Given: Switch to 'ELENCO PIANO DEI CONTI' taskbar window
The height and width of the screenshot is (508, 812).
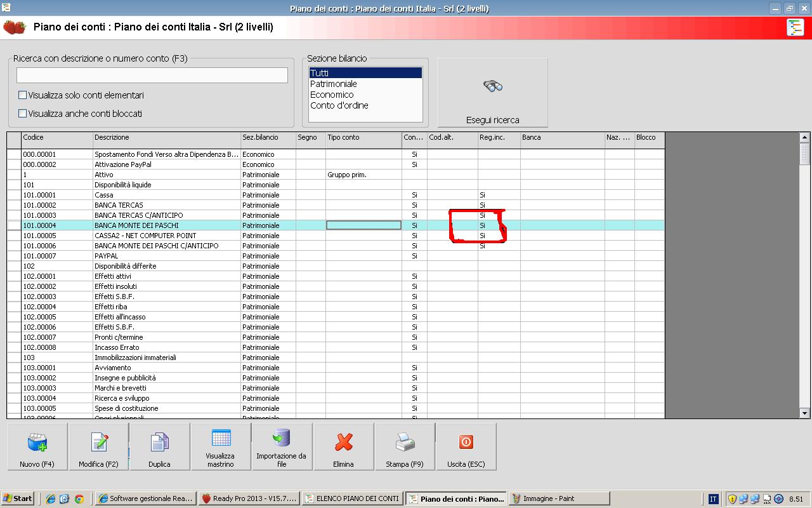Looking at the screenshot, I should click(351, 498).
